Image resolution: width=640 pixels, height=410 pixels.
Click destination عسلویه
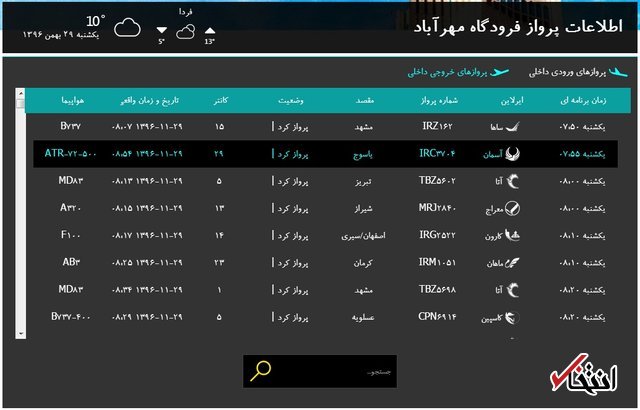coord(363,318)
